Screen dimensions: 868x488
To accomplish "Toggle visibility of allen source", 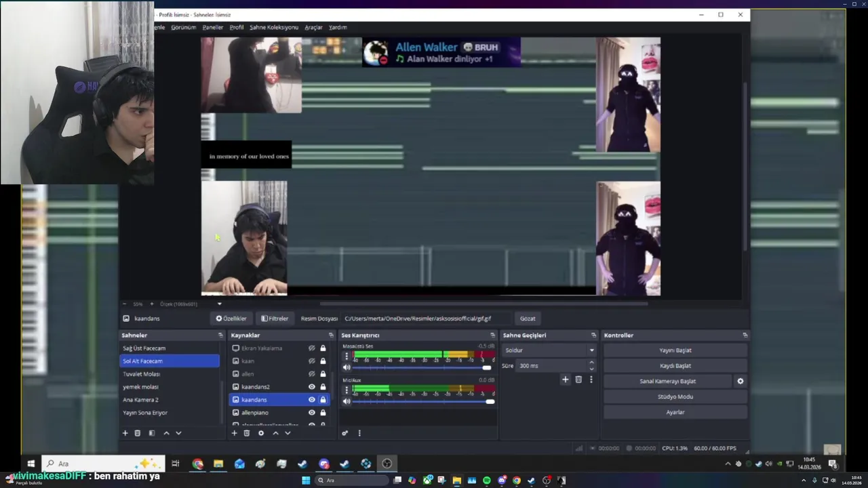I will tap(312, 374).
